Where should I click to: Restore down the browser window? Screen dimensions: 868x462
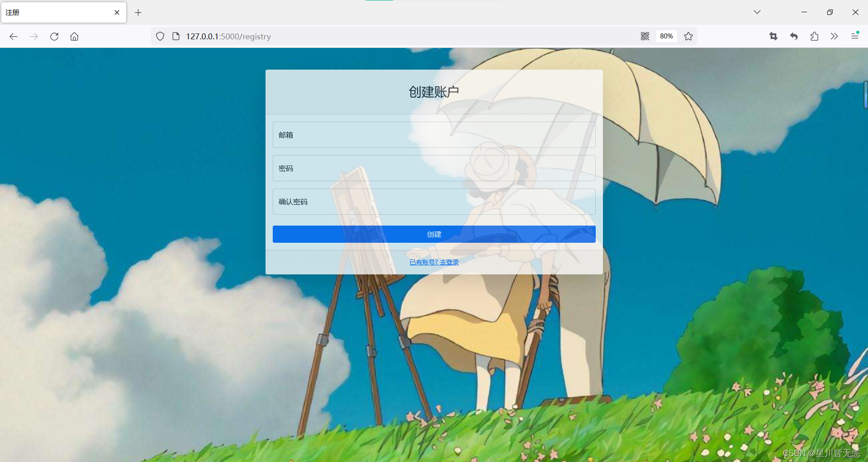[830, 12]
